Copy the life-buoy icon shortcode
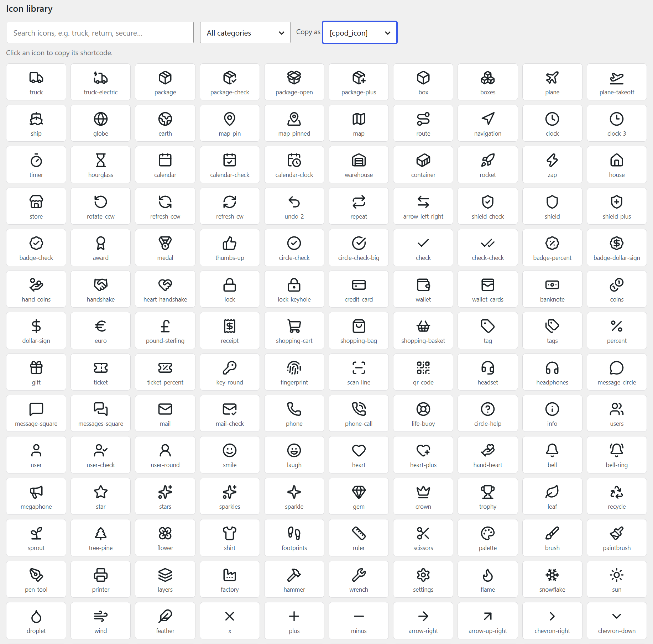 pyautogui.click(x=423, y=413)
